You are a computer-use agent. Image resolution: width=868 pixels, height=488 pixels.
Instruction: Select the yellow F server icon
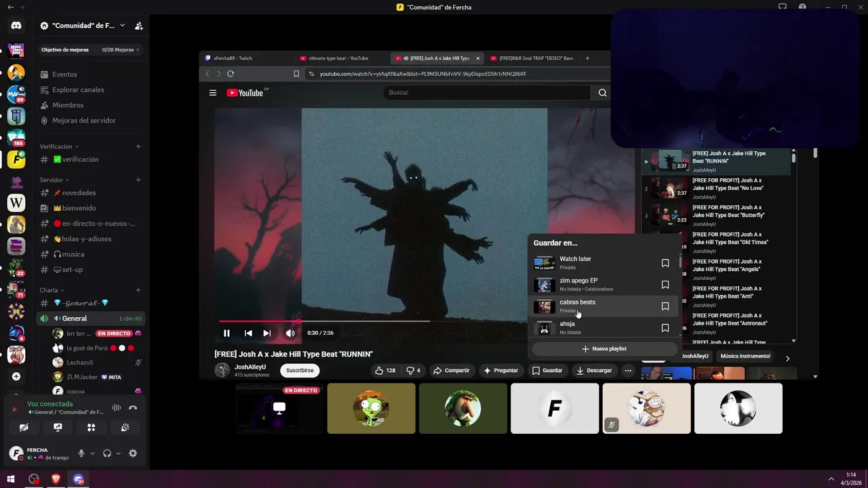[x=16, y=159]
